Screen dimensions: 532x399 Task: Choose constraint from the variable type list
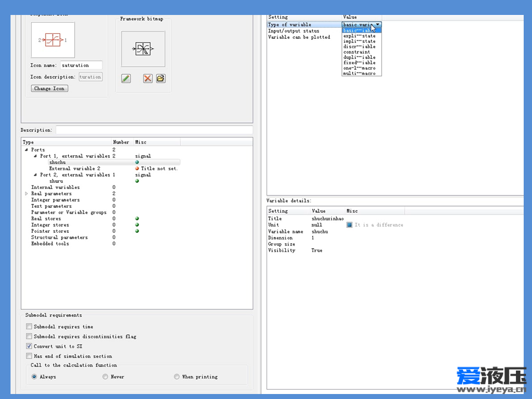357,52
